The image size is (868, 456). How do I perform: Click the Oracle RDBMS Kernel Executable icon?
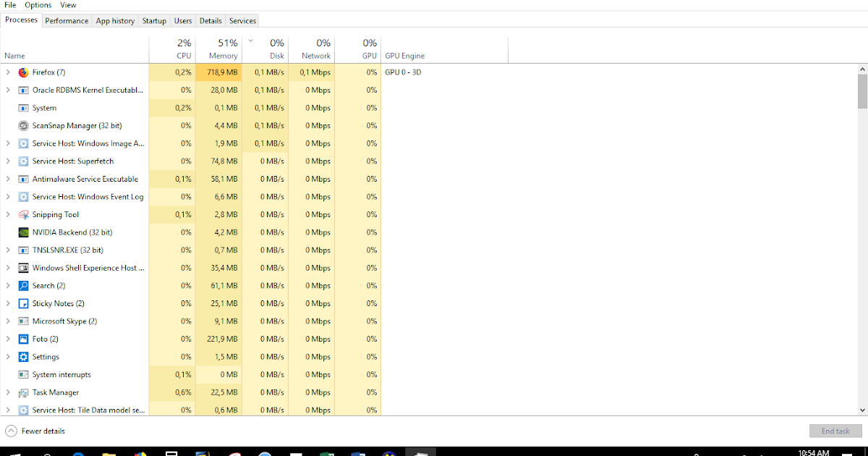tap(23, 90)
